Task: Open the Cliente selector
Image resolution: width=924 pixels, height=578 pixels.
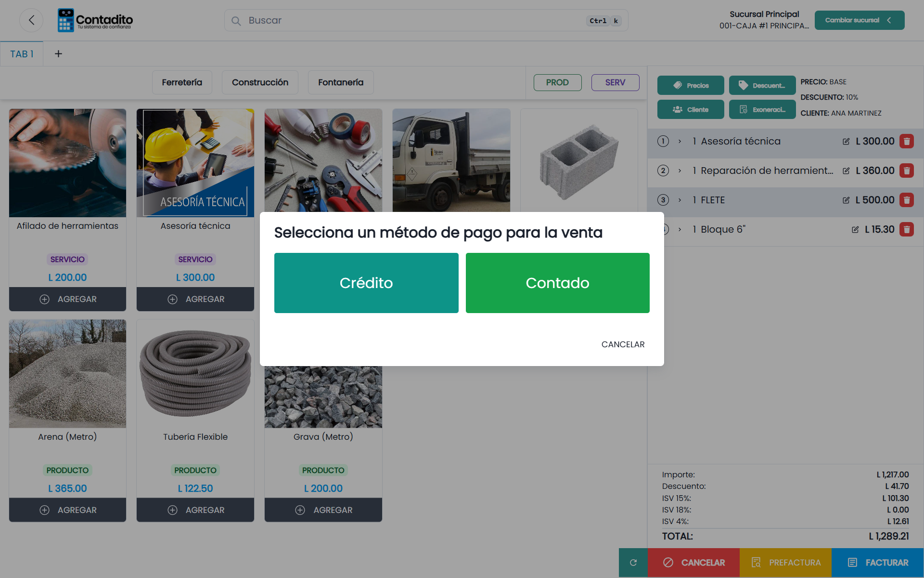Action: coord(691,109)
